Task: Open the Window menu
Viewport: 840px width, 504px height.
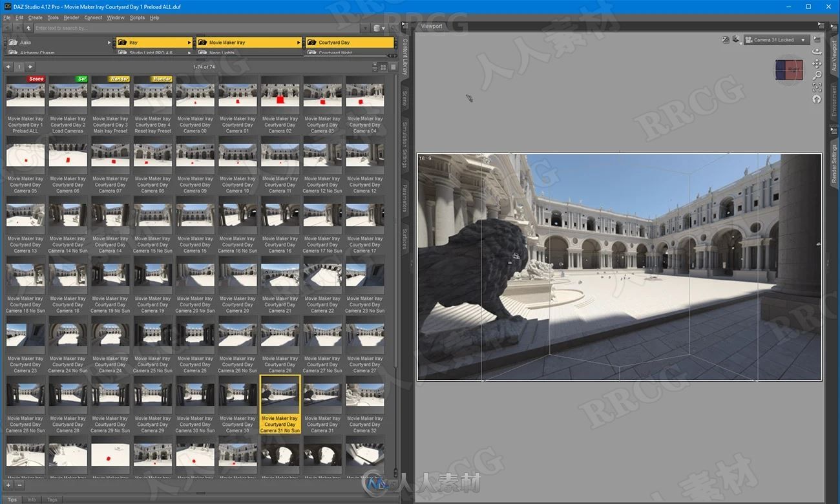Action: click(x=116, y=17)
